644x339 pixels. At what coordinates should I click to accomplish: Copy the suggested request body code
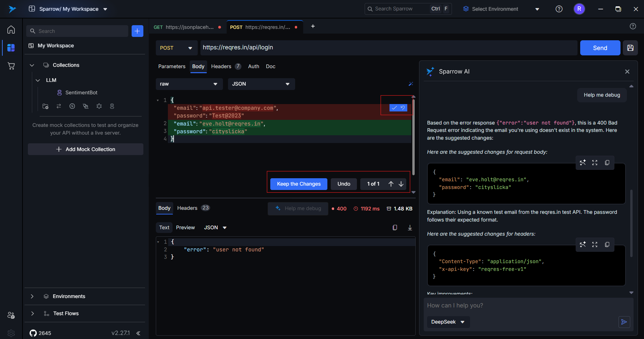pyautogui.click(x=607, y=162)
